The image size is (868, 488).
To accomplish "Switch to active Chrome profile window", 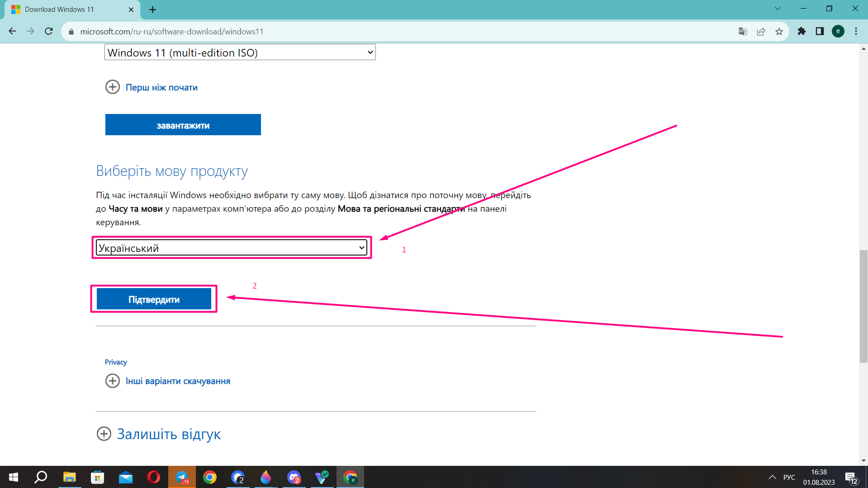I will click(x=350, y=477).
